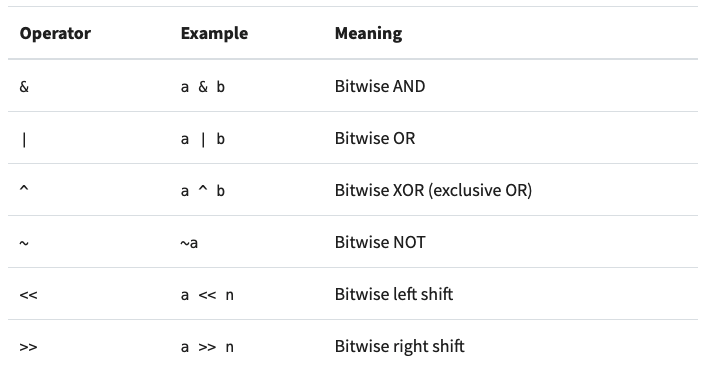
Task: Click the 'Bitwise NOT' meaning text
Action: point(380,242)
